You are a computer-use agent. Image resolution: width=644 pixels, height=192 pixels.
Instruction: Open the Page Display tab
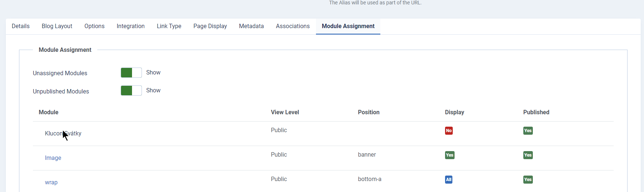coord(210,26)
